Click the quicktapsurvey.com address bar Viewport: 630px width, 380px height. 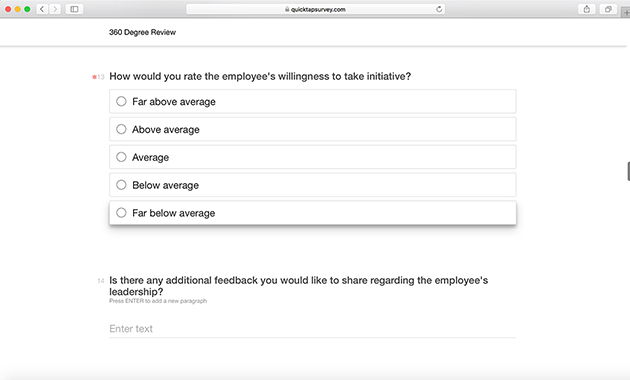click(315, 9)
